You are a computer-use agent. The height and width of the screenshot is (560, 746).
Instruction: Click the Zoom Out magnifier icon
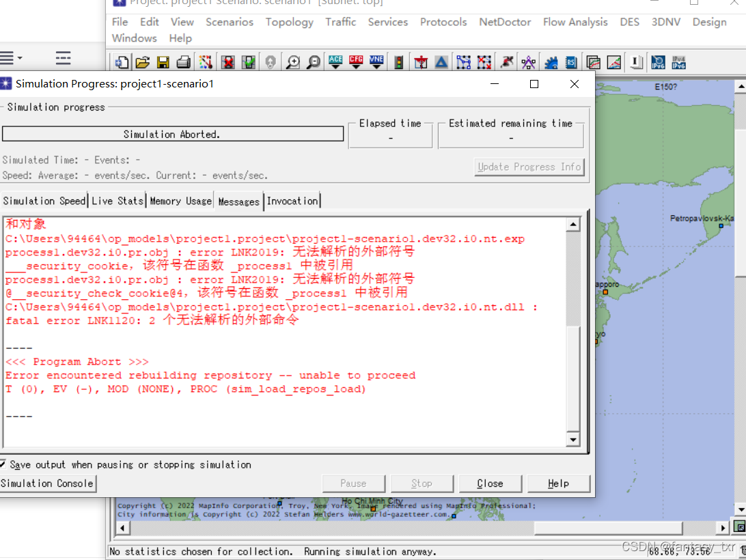(x=314, y=62)
